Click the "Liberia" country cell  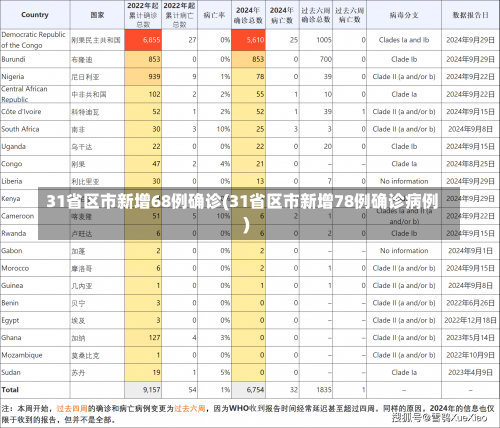35,181
